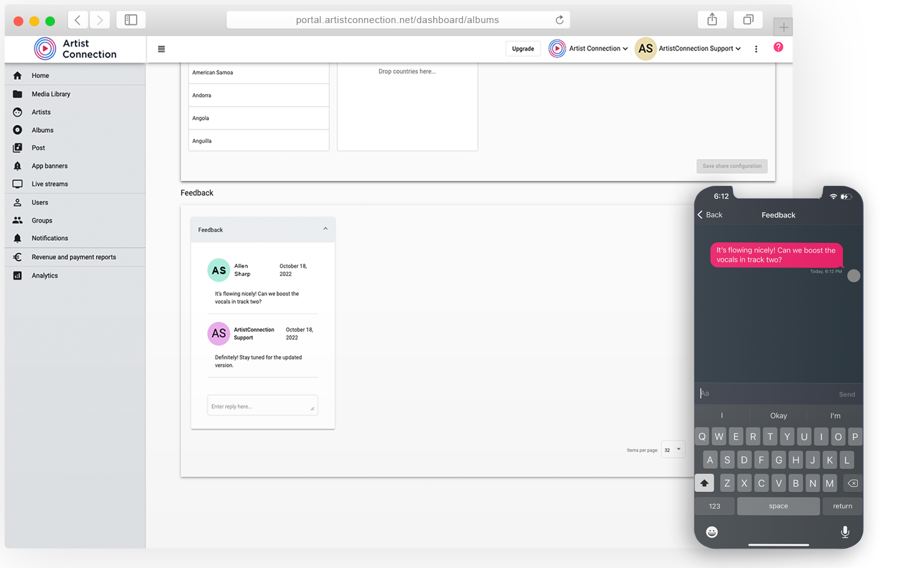Open Albums in the sidebar
Screen dimensions: 924x568
coord(42,130)
